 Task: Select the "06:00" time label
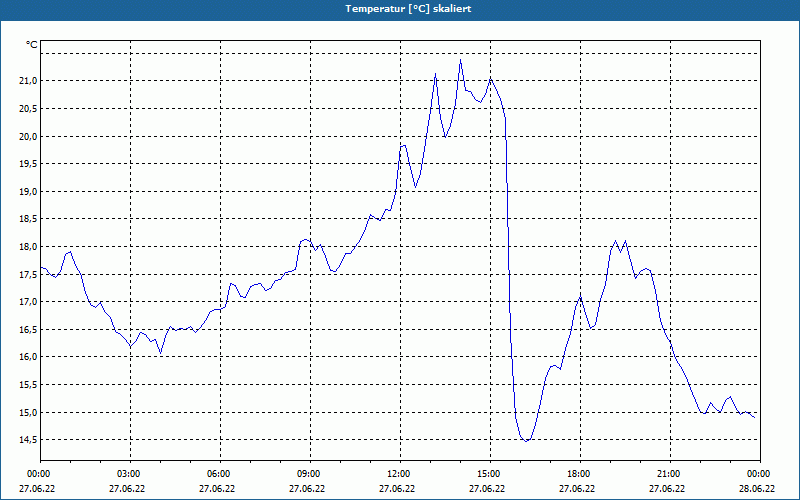220,474
